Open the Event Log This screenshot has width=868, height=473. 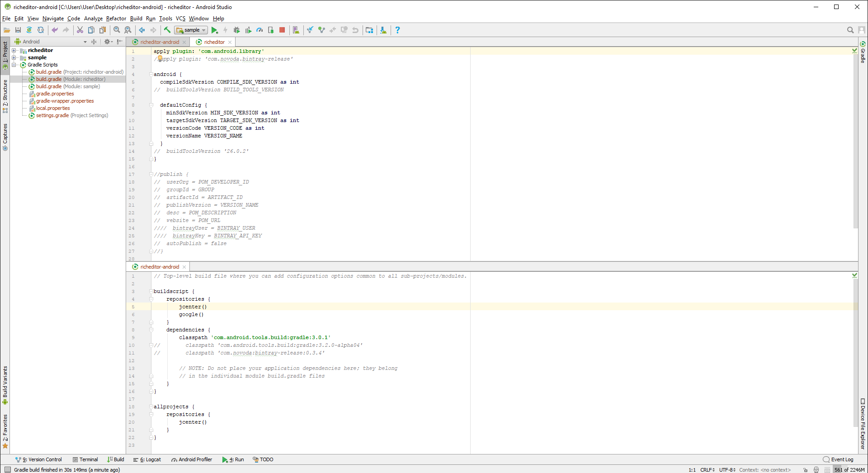click(x=839, y=459)
